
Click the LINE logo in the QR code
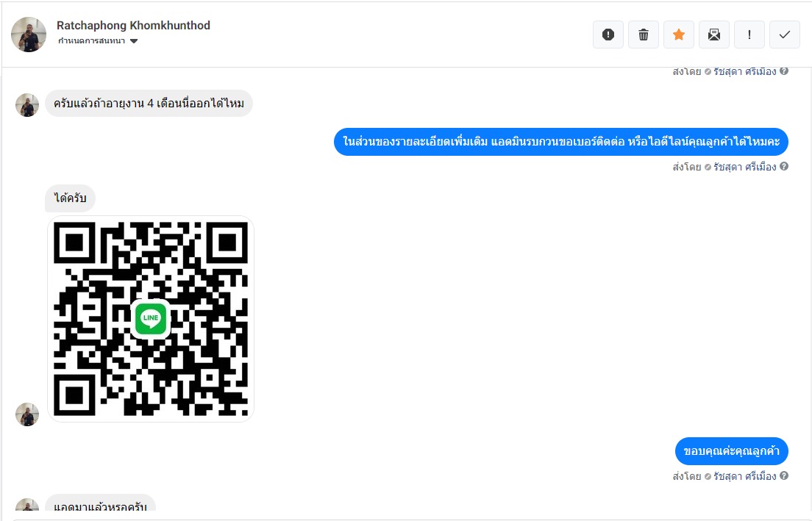click(x=151, y=318)
